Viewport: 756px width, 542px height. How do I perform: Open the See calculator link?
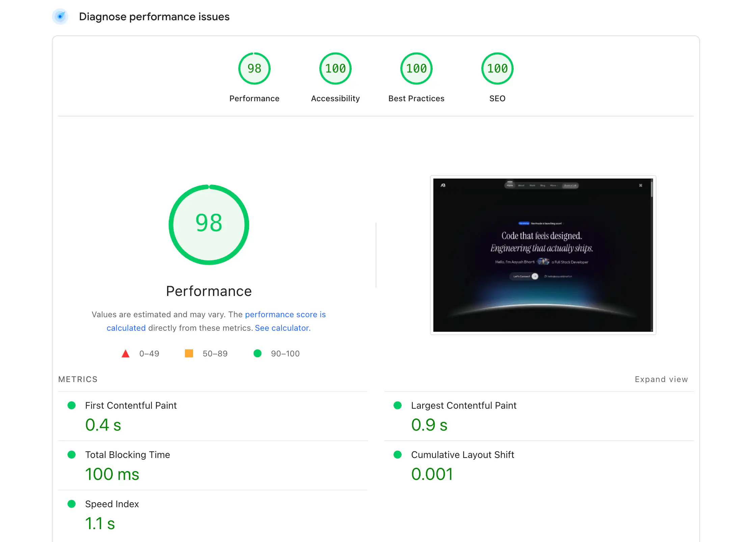(282, 328)
